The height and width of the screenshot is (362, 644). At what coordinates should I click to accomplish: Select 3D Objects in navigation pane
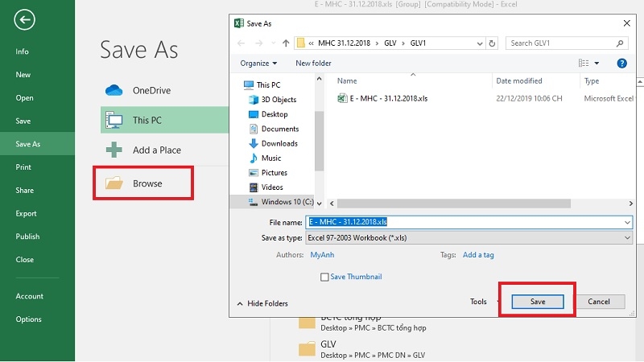[x=278, y=99]
